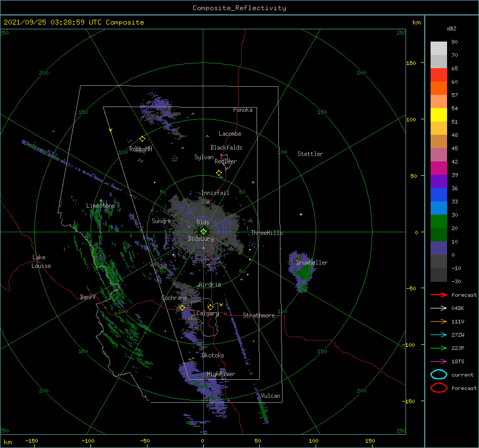
Task: Click the Didsbury city label
Action: (201, 239)
